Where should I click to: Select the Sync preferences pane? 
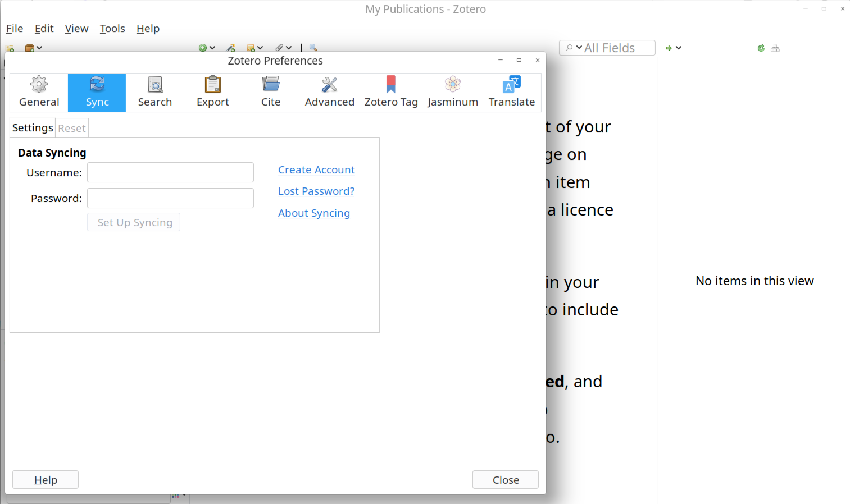(x=97, y=93)
